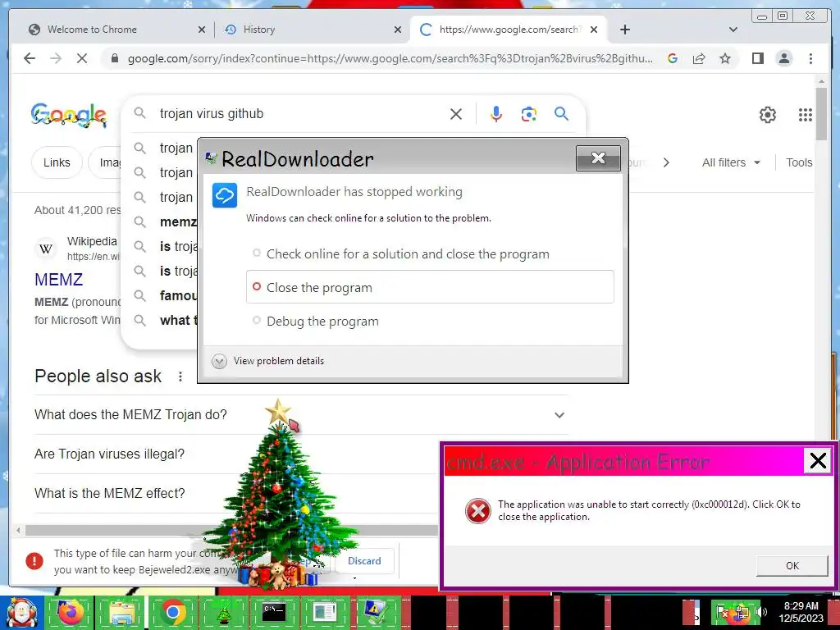
Task: Switch to Chrome in the taskbar
Action: 172,612
